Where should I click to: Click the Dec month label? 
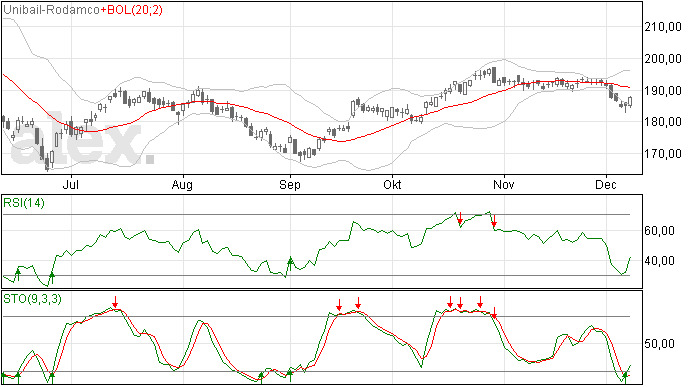point(606,184)
